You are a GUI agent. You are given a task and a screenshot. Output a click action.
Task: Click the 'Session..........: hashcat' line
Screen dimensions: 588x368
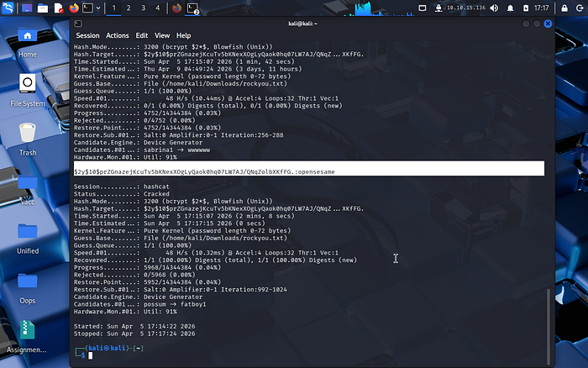click(x=122, y=187)
